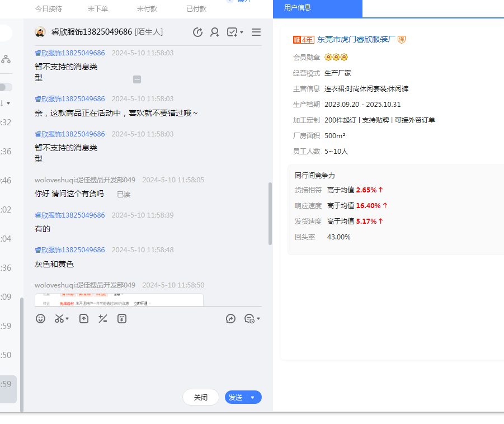Image resolution: width=504 pixels, height=424 pixels.
Task: Click the organization tree icon in left sidebar
Action: [x=6, y=59]
